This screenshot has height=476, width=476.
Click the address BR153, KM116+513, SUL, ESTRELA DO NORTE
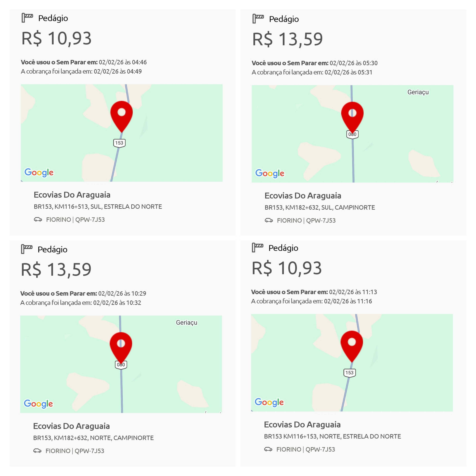coord(98,206)
